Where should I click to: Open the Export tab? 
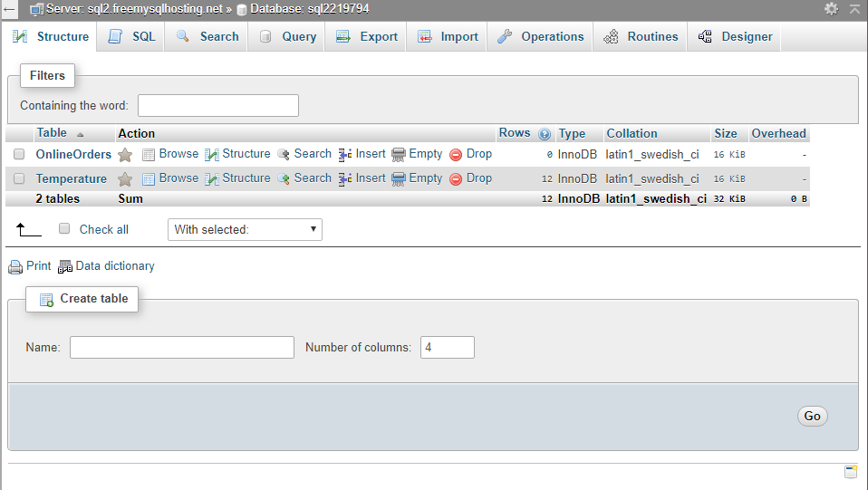(366, 36)
